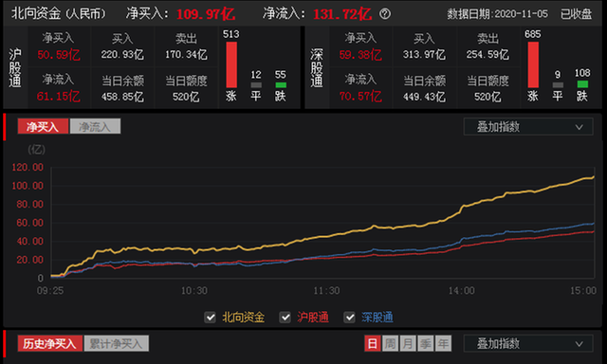
Task: Click 深股通 买入 value 313.97亿
Action: [x=424, y=55]
